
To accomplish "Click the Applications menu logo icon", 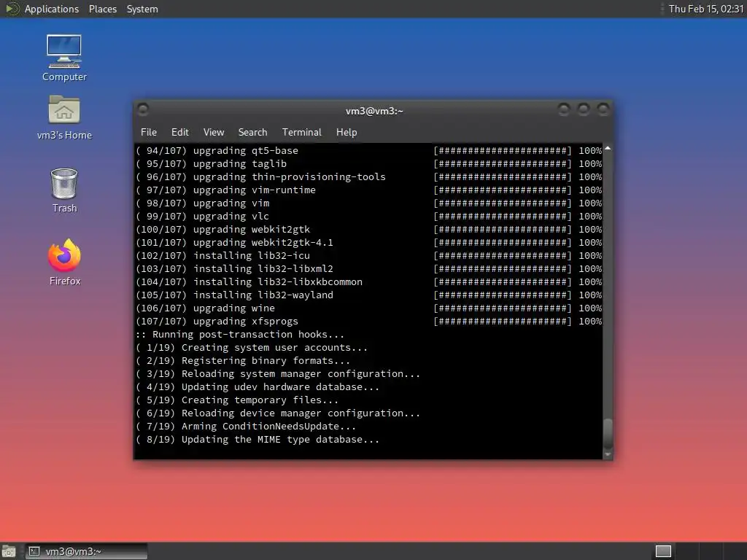I will pos(12,9).
